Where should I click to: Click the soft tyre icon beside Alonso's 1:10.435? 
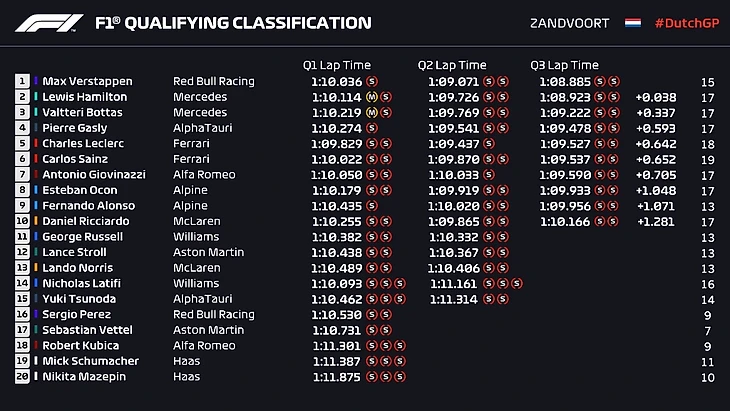(x=372, y=206)
